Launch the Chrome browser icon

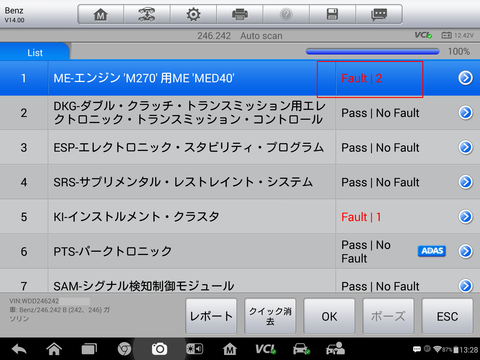coord(124,349)
